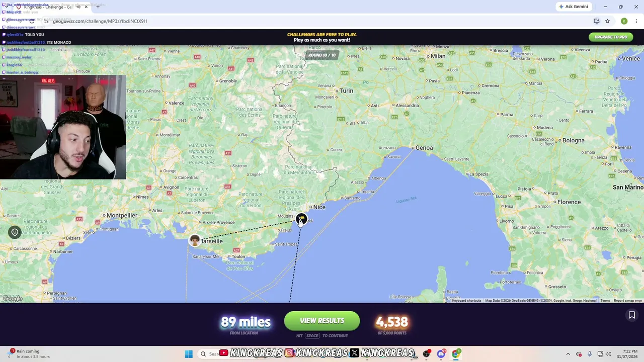644x362 pixels.
Task: Open the volume speaker icon in the tray
Action: [608, 354]
